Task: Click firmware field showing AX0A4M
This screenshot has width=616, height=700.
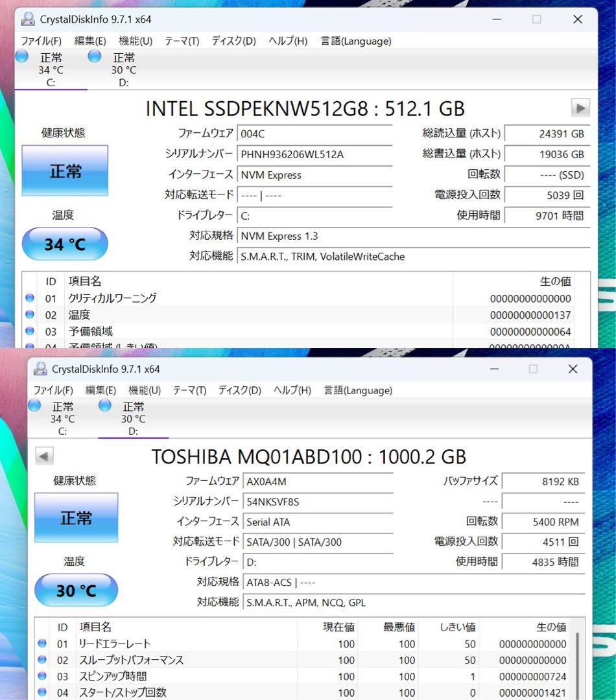Action: click(x=318, y=482)
